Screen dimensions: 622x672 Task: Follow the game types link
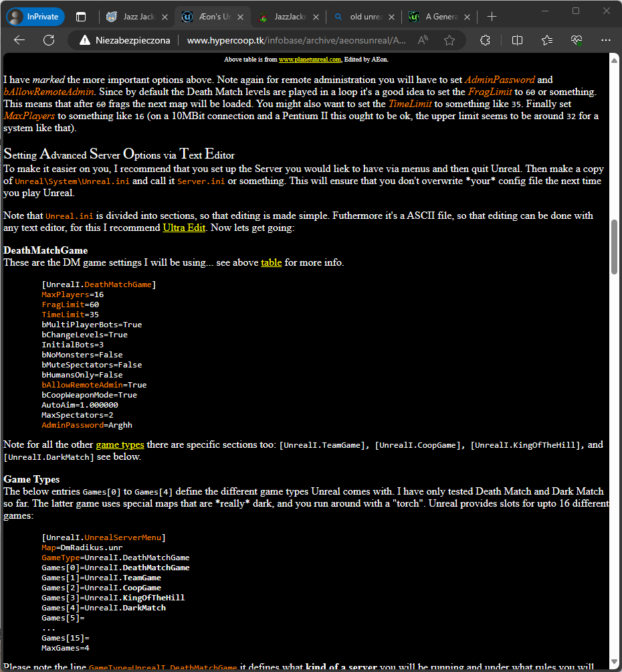[120, 445]
